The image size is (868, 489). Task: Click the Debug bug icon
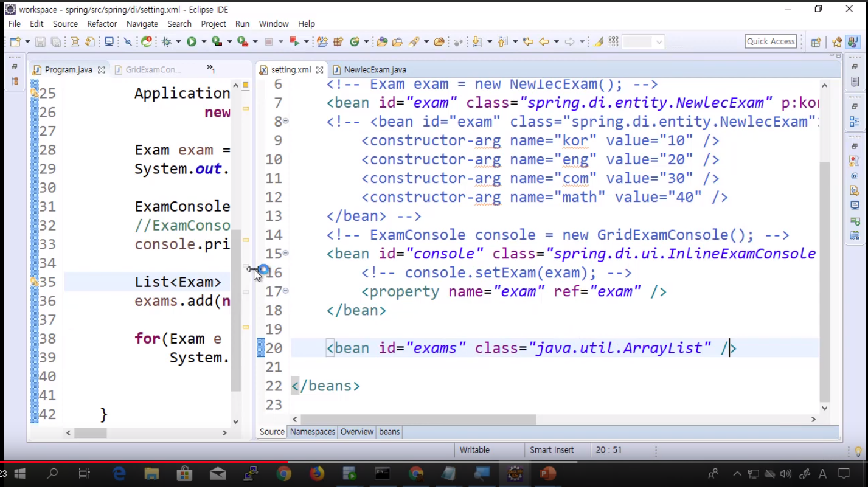(x=166, y=42)
